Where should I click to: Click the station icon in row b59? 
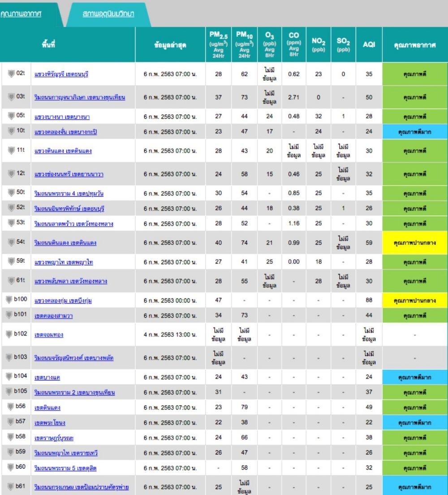pos(11,452)
